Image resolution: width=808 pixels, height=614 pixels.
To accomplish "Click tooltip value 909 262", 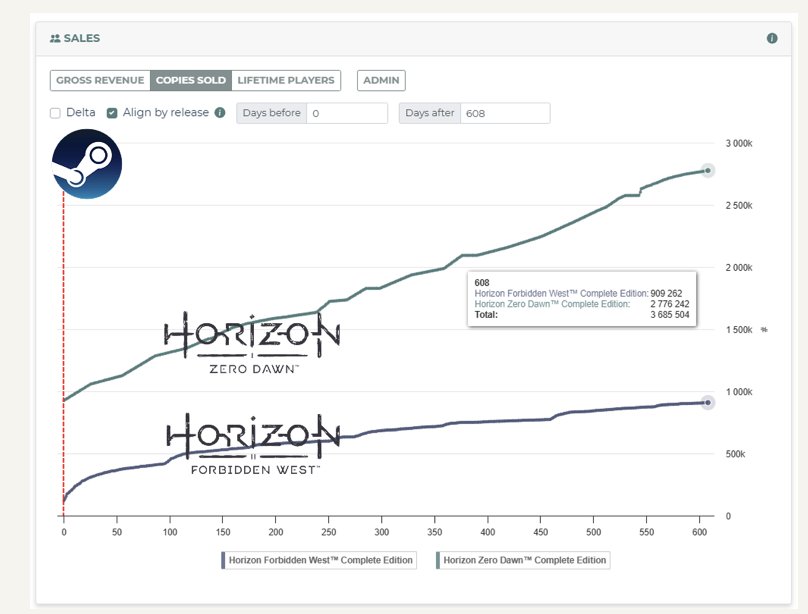I will pyautogui.click(x=666, y=293).
